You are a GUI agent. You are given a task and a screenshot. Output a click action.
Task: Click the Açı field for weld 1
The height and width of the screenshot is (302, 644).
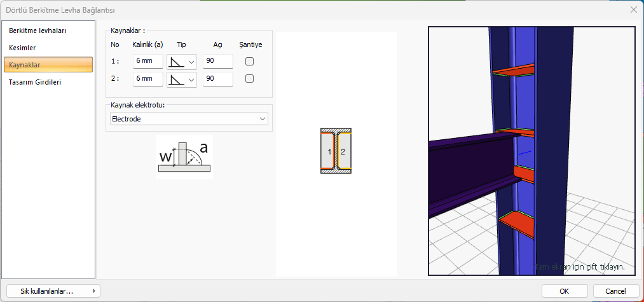217,62
